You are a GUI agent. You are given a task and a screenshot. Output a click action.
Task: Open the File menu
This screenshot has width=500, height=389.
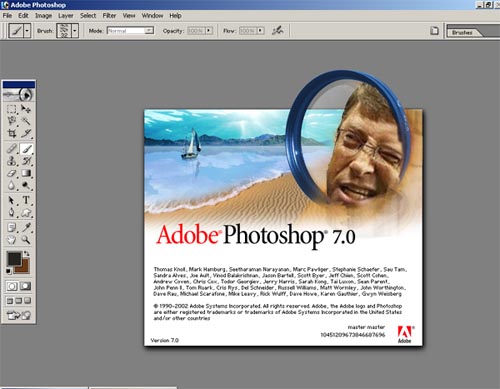pyautogui.click(x=7, y=16)
